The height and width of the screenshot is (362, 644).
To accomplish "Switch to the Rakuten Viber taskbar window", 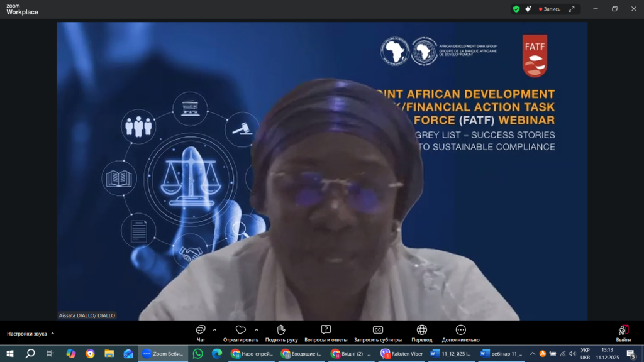I will click(402, 354).
